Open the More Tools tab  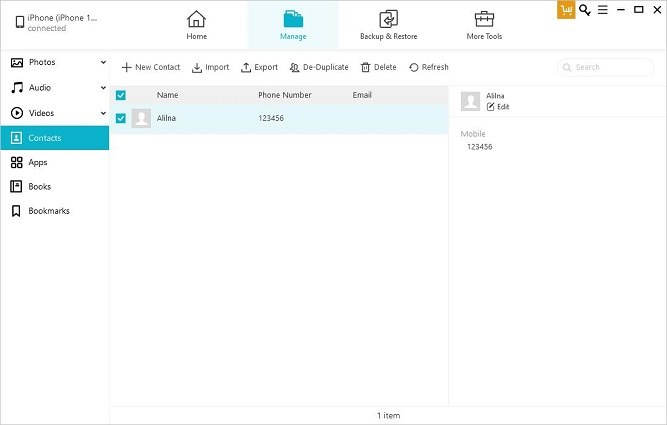(484, 25)
